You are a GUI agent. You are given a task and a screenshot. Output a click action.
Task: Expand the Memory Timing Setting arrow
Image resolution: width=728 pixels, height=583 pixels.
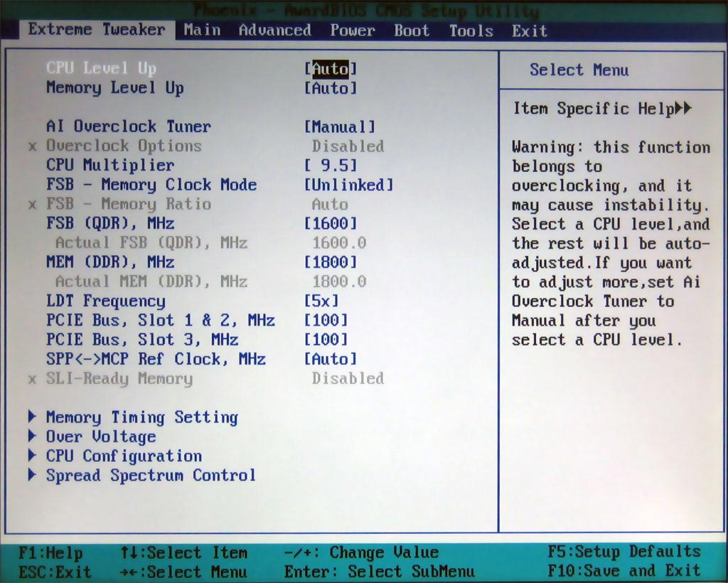coord(32,417)
